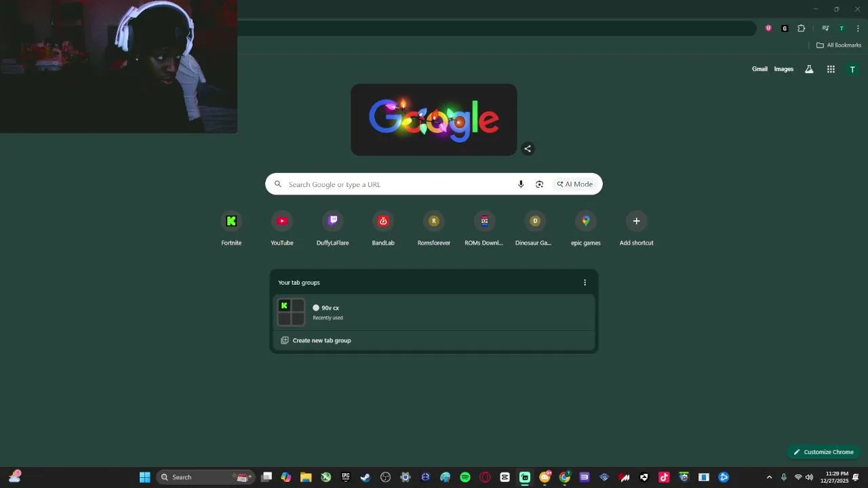Open OBS Studio from taskbar
The image size is (868, 488).
coord(386,477)
